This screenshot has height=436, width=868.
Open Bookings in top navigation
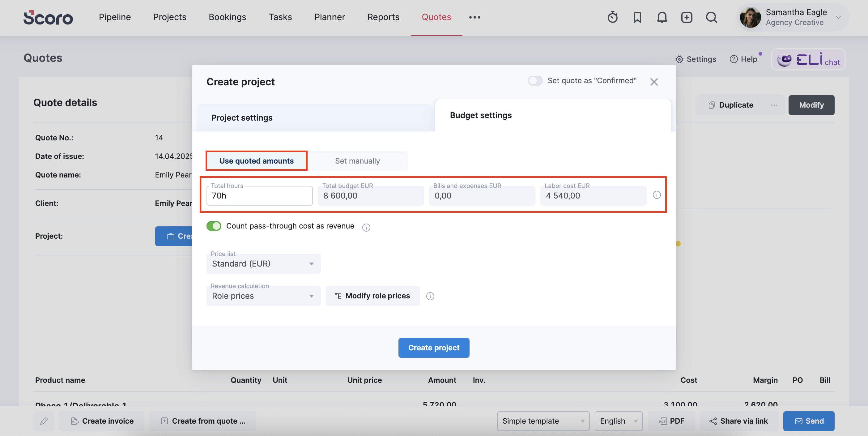click(x=227, y=17)
